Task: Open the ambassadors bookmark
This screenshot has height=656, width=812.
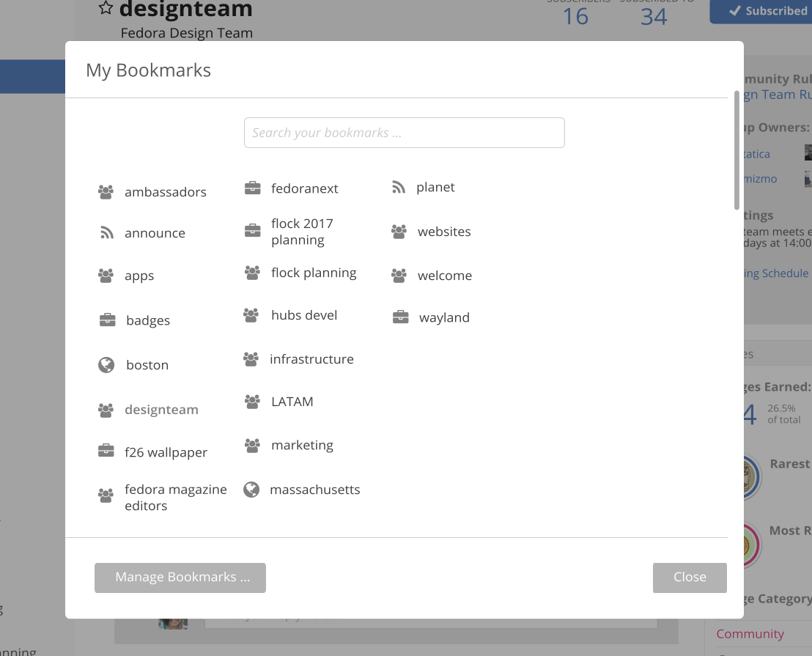Action: 165,192
